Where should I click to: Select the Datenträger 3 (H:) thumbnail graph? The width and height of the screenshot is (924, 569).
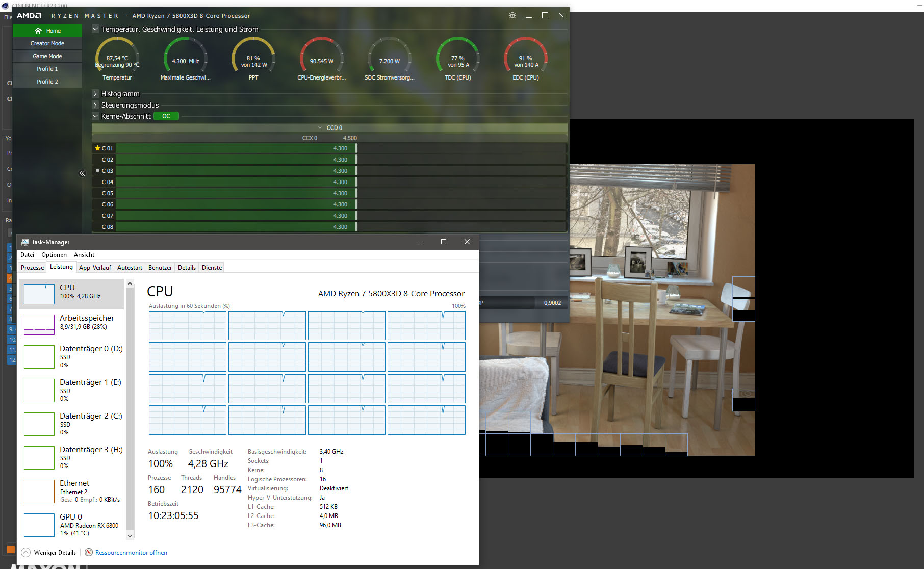coord(39,458)
